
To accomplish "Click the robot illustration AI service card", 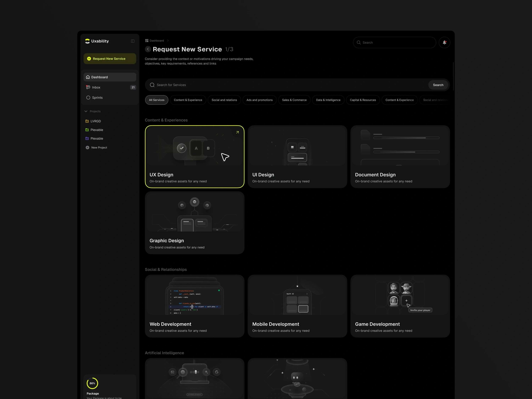I will (297, 379).
